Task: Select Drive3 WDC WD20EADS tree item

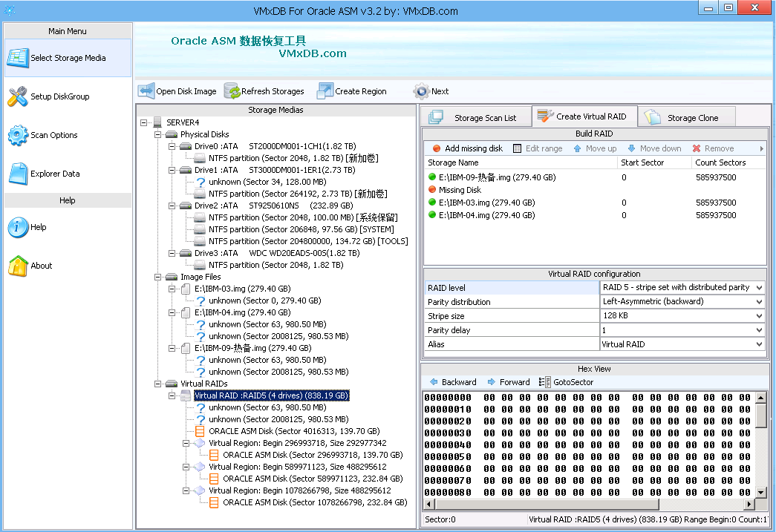Action: pos(277,253)
